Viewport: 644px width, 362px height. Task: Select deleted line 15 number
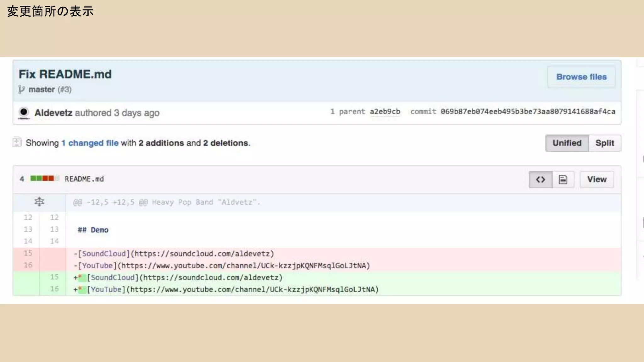(28, 253)
